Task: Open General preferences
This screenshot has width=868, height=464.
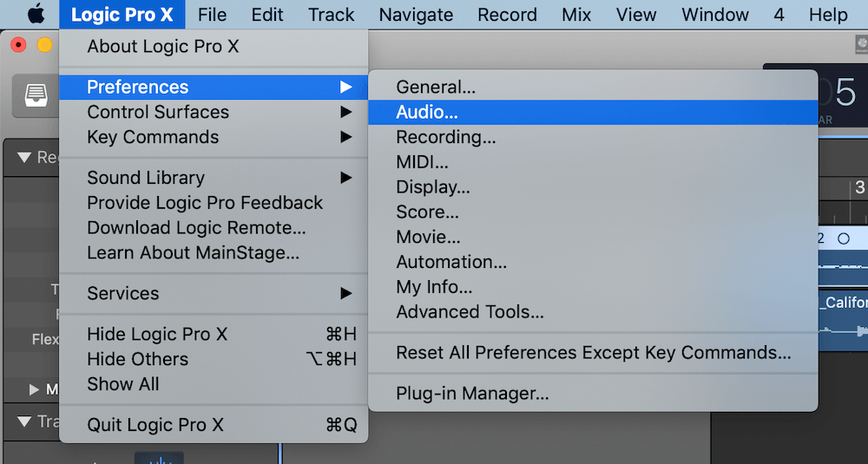Action: pos(435,87)
